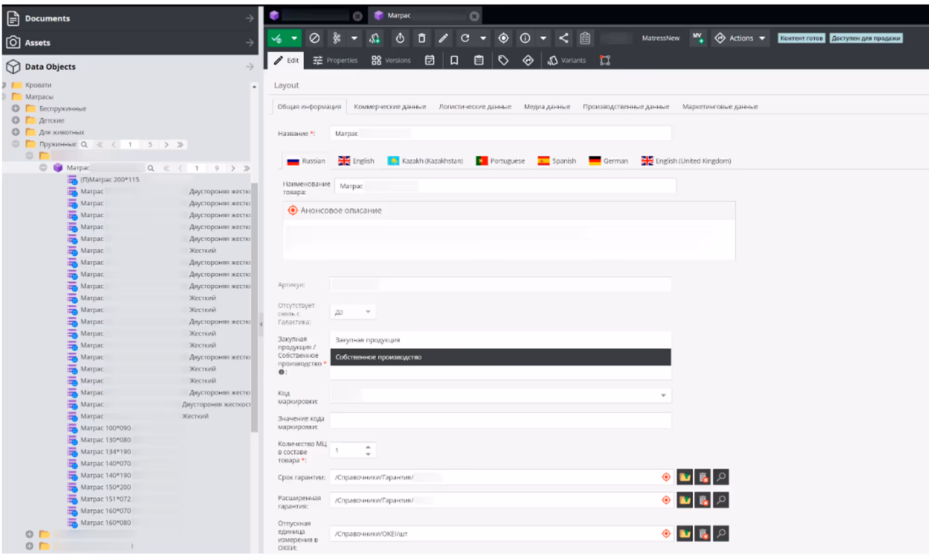
Task: Click the Notes clipboard icon tab
Action: (x=479, y=60)
